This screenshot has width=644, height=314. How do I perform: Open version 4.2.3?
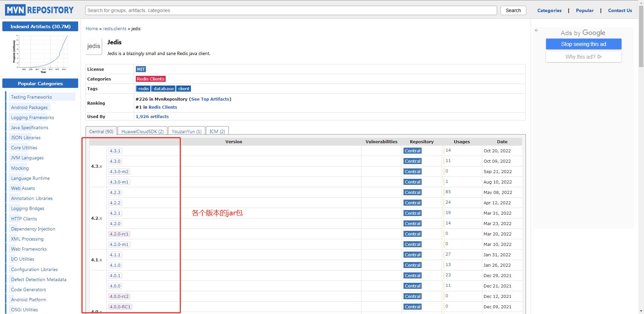(115, 192)
